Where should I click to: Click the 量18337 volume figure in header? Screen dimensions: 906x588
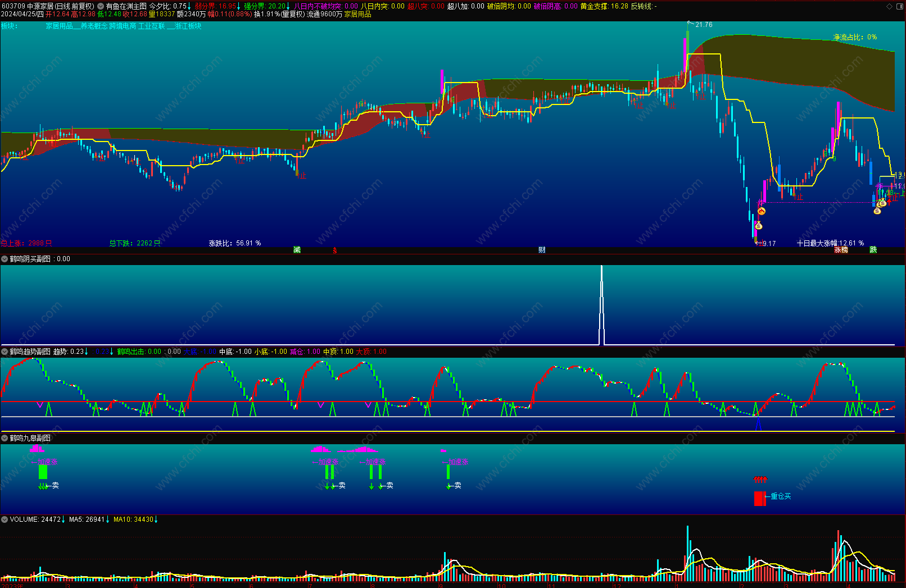(x=162, y=14)
